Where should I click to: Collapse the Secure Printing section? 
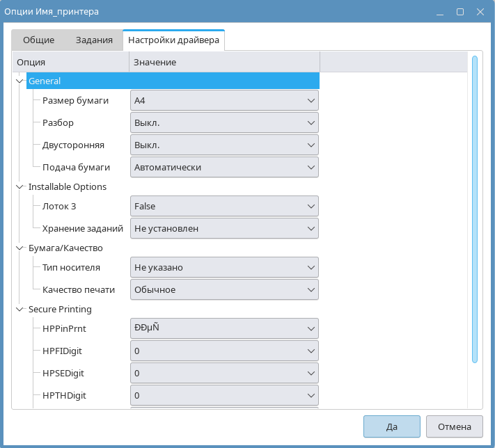tap(19, 309)
